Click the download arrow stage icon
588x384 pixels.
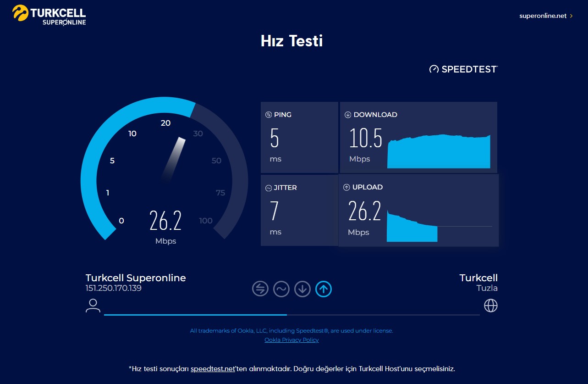pyautogui.click(x=302, y=289)
